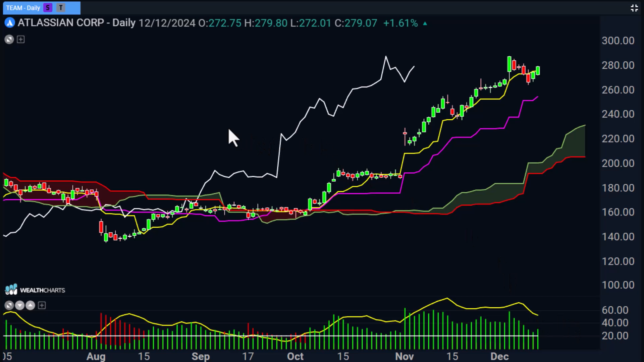Click the Sep label on time axis
This screenshot has width=644, height=362.
[x=201, y=356]
